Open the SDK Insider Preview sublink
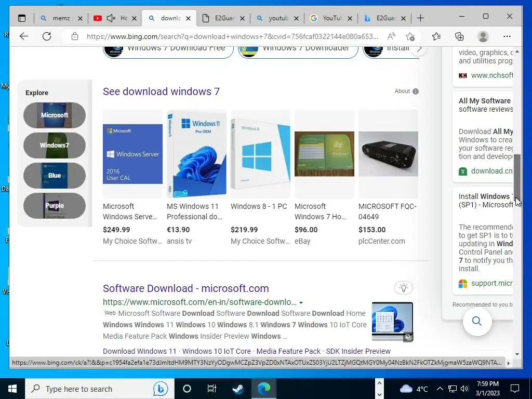532x399 pixels. point(358,351)
